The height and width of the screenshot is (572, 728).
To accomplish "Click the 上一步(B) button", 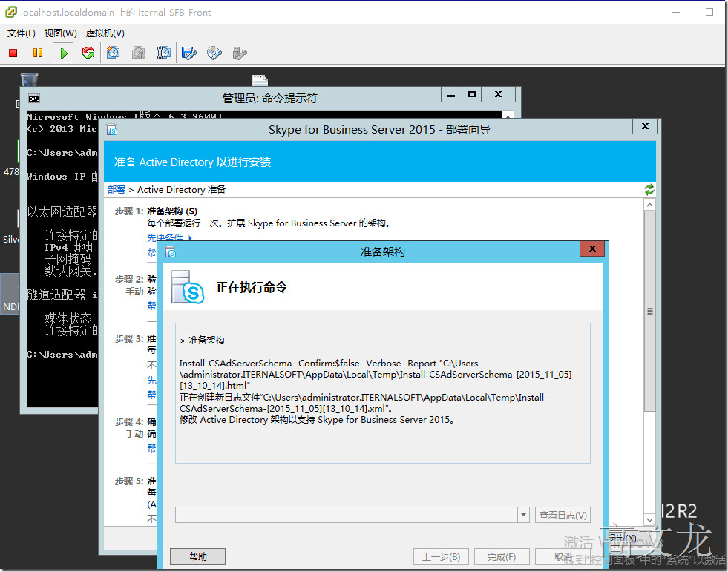I will (441, 556).
